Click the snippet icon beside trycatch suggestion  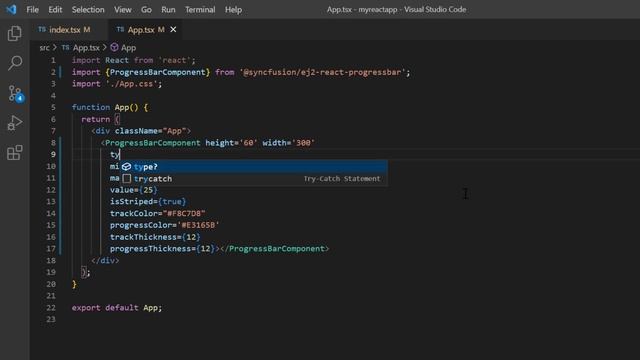point(127,178)
